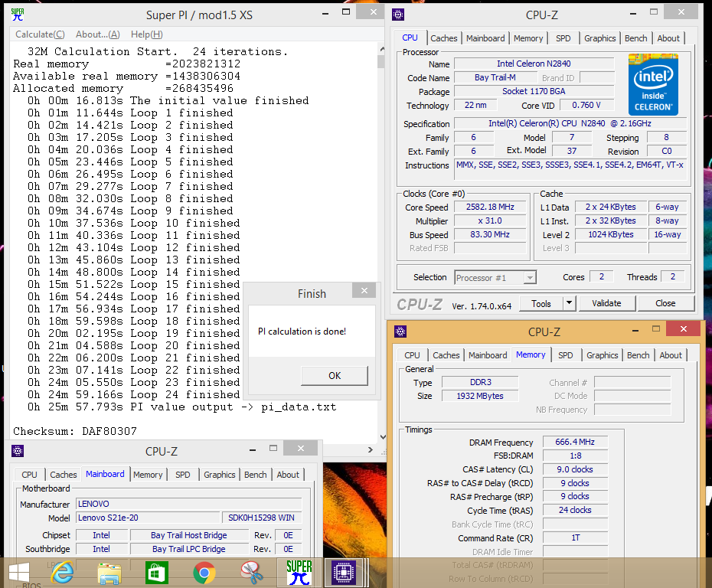
Task: Click the memory Size value 1932 MBytes
Action: 480,396
